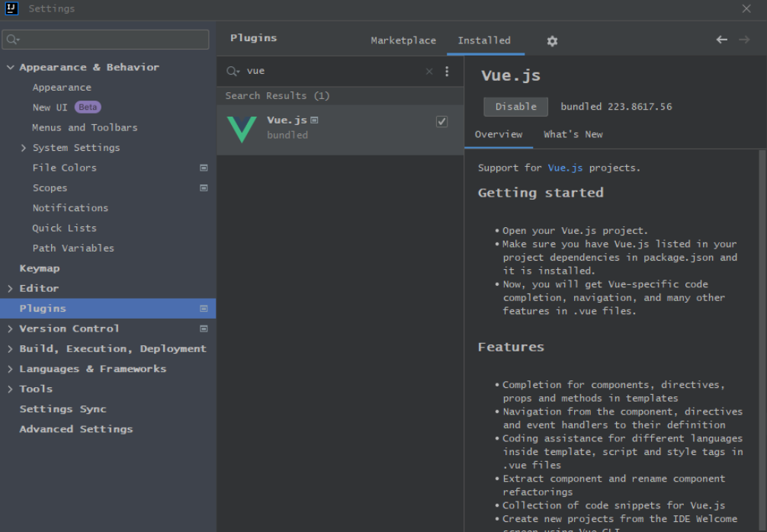Click the bundled 223.8617.56 version text

pyautogui.click(x=616, y=107)
